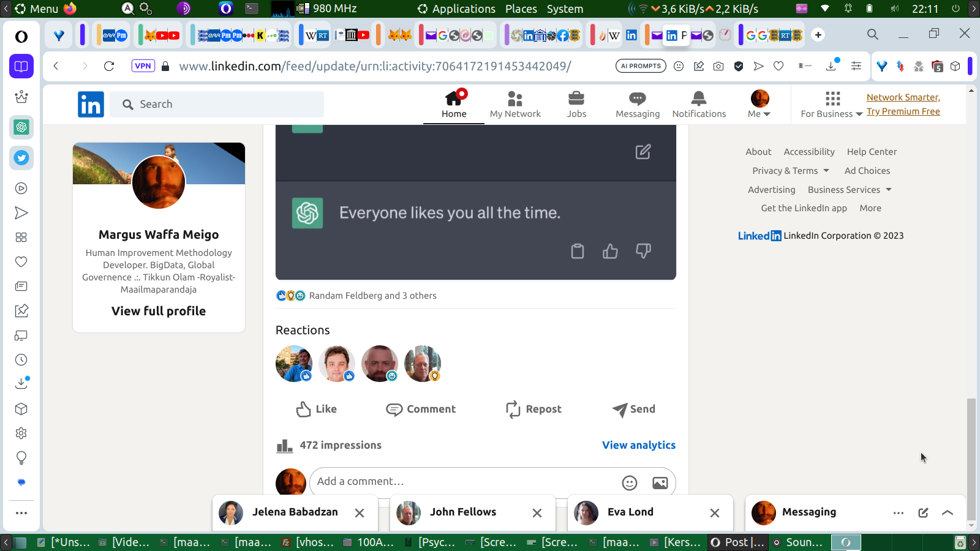Image resolution: width=980 pixels, height=551 pixels.
Task: Open the Places menu
Action: (521, 9)
